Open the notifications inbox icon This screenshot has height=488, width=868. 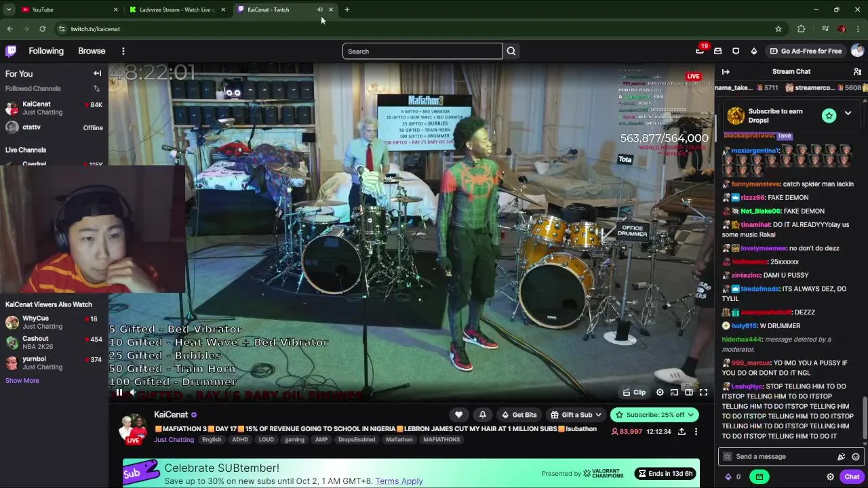(717, 51)
